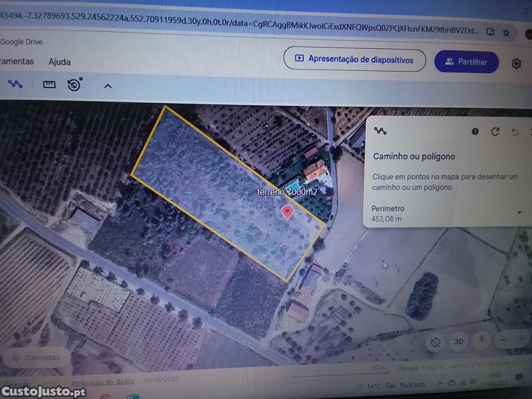Click the ruler measure tool icon
532x399 pixels.
(x=49, y=84)
